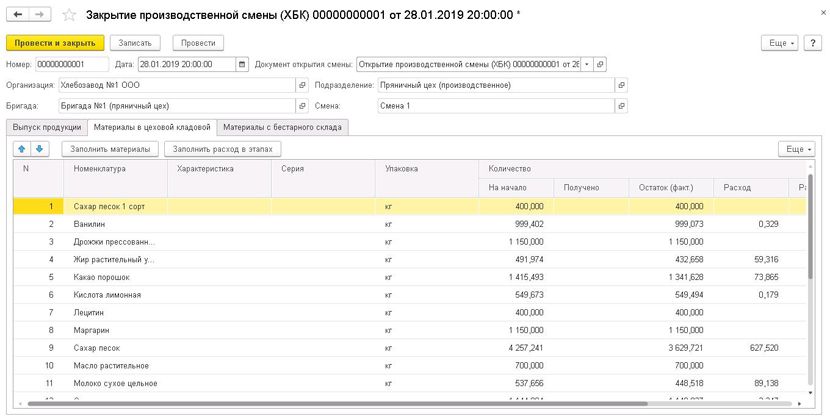Image resolution: width=830 pixels, height=419 pixels.
Task: Select the Лецитин row
Action: point(410,313)
